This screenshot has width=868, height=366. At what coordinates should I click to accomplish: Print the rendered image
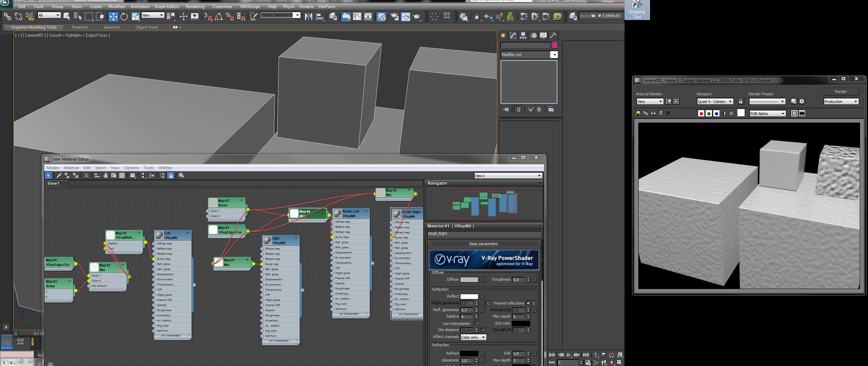coord(661,113)
